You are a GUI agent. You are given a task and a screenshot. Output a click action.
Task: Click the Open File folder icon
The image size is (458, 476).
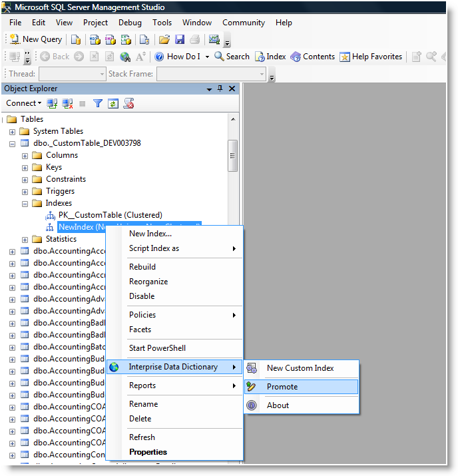click(164, 39)
